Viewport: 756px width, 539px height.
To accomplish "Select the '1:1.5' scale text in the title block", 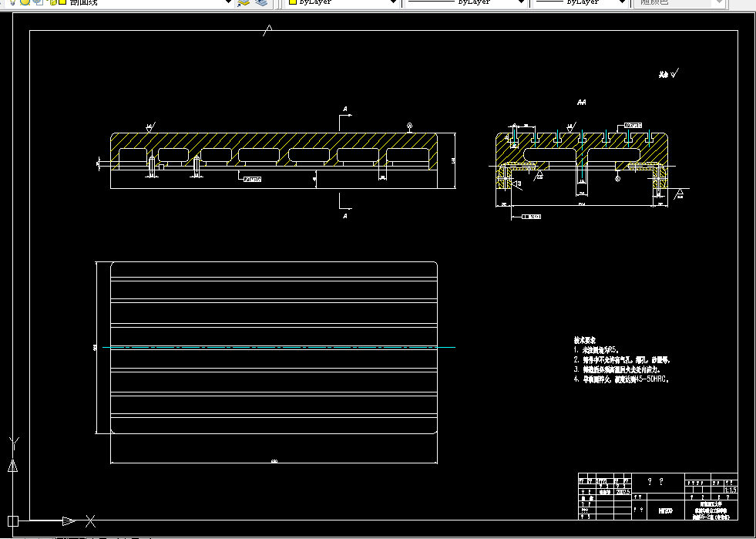I will click(730, 490).
